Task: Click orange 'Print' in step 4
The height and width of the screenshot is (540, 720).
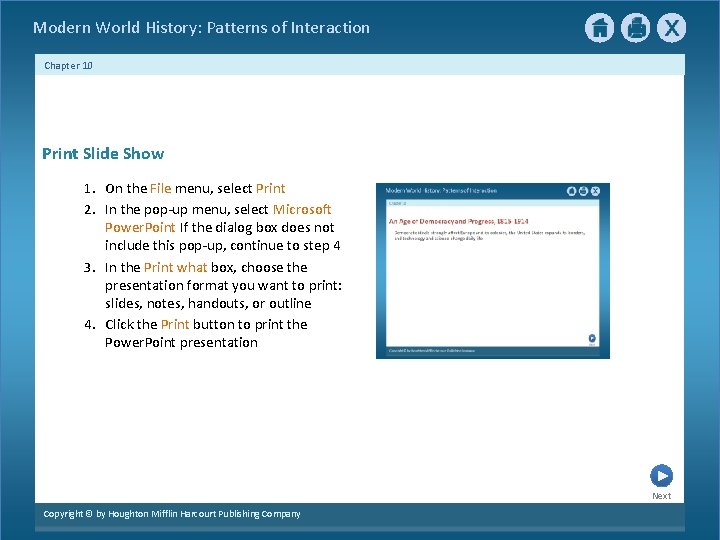Action: [175, 324]
